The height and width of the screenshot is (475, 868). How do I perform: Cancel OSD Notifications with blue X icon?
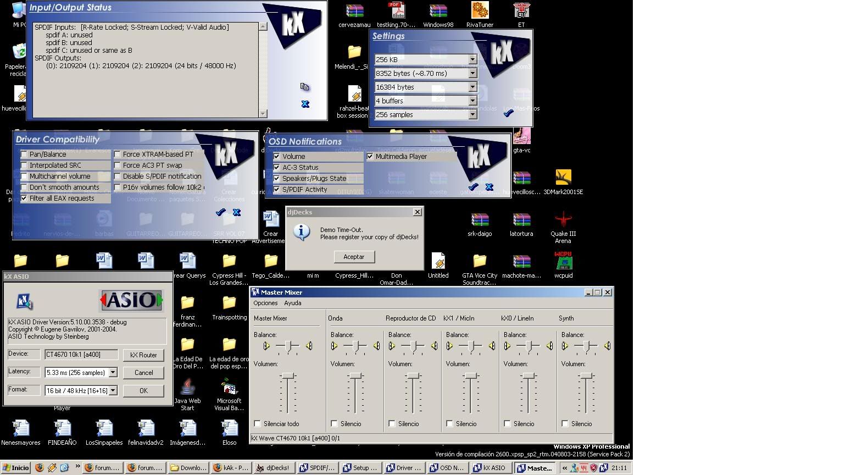point(489,187)
